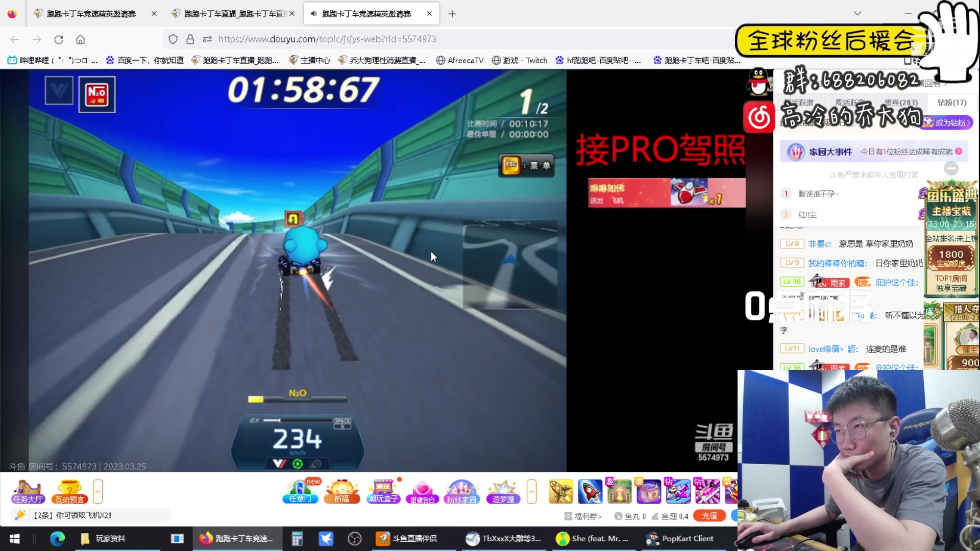Reload the page with refresh button
Viewport: 980px width, 551px height.
coord(59,39)
